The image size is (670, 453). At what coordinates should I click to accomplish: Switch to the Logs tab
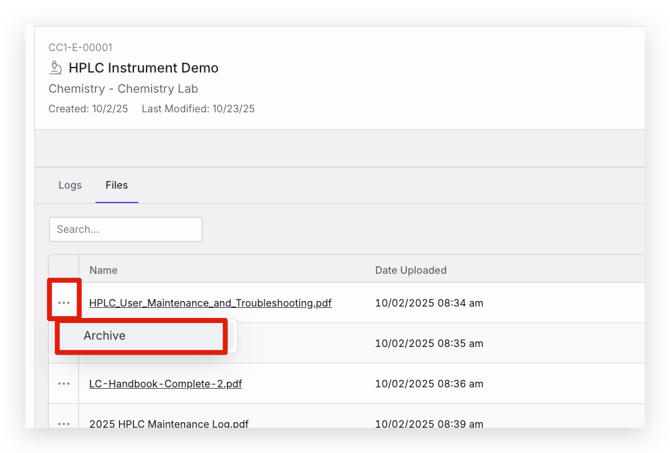click(x=70, y=185)
